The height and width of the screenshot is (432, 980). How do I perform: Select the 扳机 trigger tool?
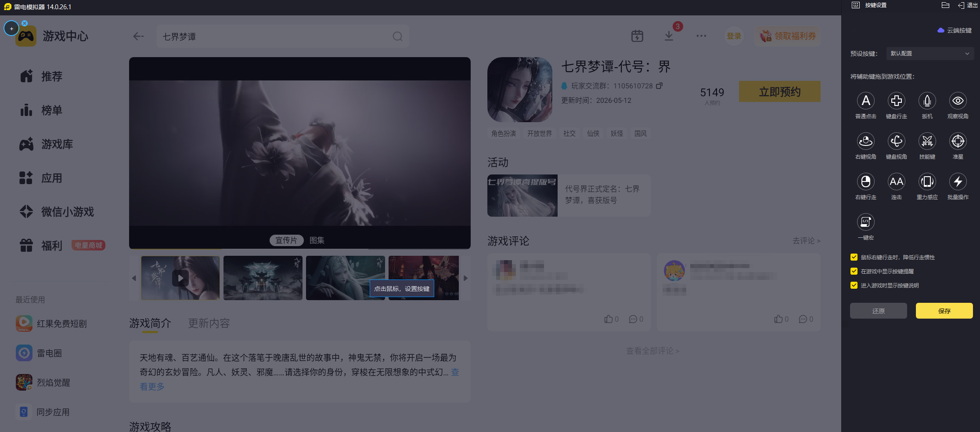(927, 101)
